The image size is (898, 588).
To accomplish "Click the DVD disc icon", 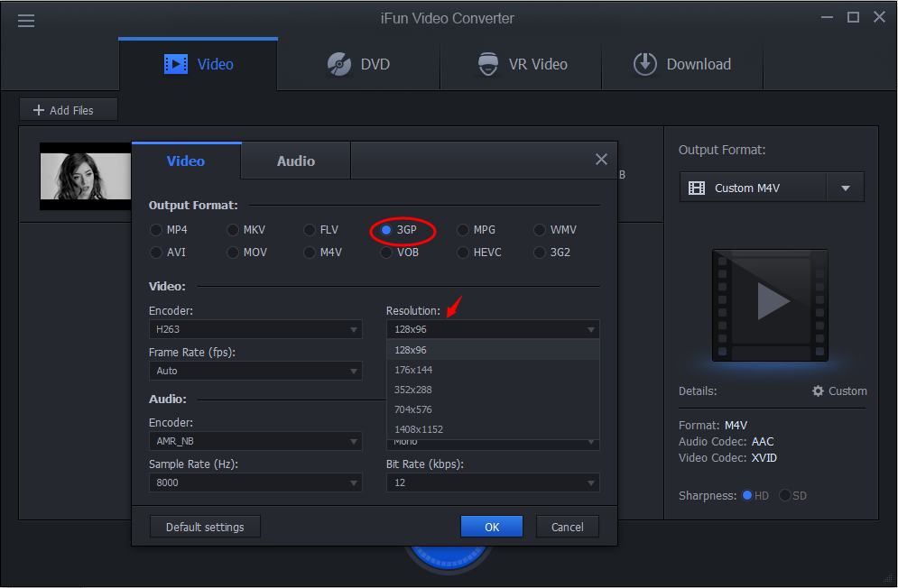I will [x=339, y=64].
